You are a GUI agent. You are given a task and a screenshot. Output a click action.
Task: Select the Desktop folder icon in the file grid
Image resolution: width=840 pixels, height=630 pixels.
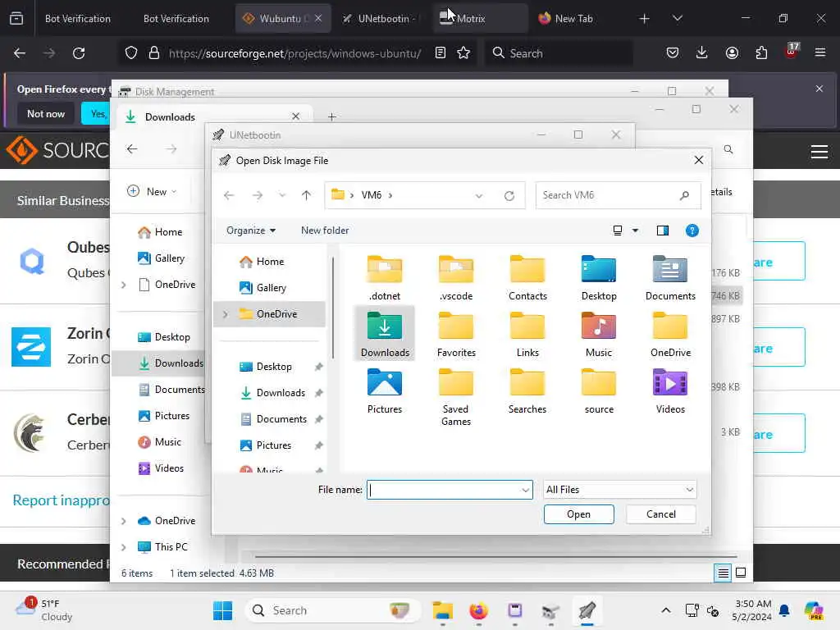click(x=598, y=277)
